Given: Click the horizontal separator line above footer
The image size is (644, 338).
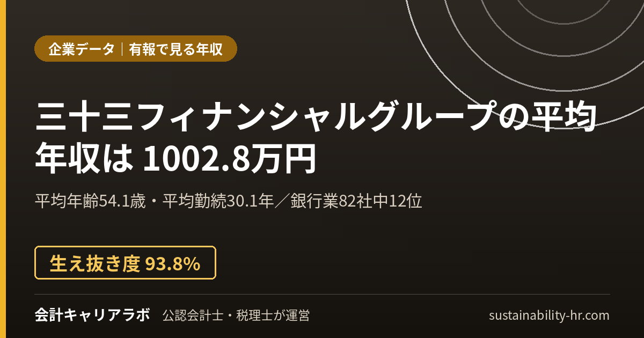Looking at the screenshot, I should click(x=323, y=294).
